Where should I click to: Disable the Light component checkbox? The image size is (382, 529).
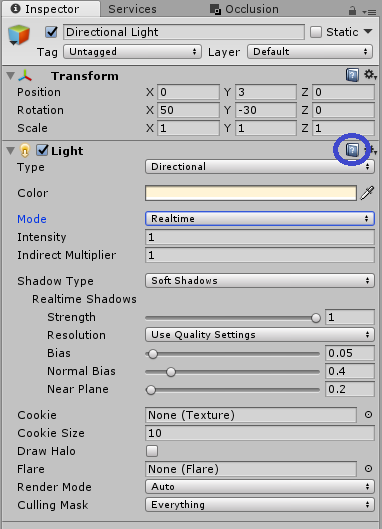[x=43, y=150]
